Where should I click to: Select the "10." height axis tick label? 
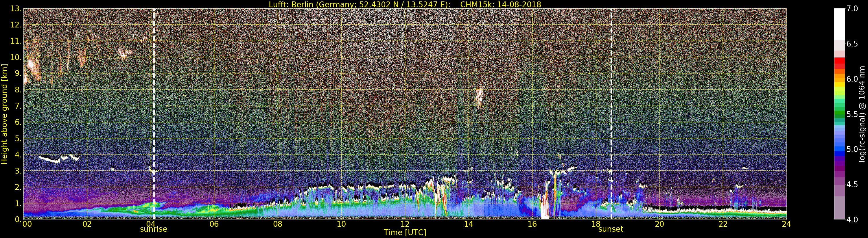point(16,57)
